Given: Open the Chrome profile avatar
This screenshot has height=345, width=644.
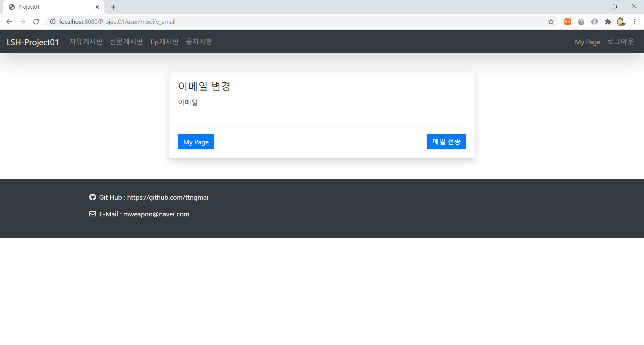Looking at the screenshot, I should (621, 22).
